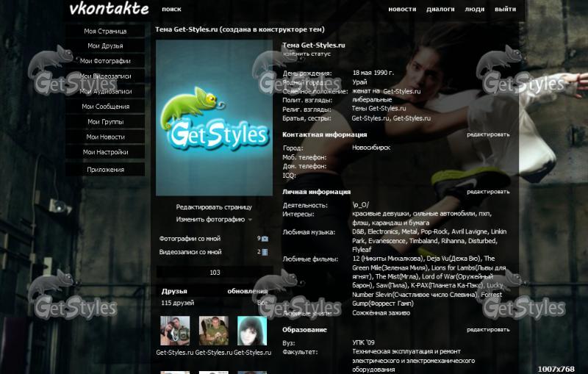588x374 pixels.
Task: Click the 103 rating bar
Action: (215, 273)
